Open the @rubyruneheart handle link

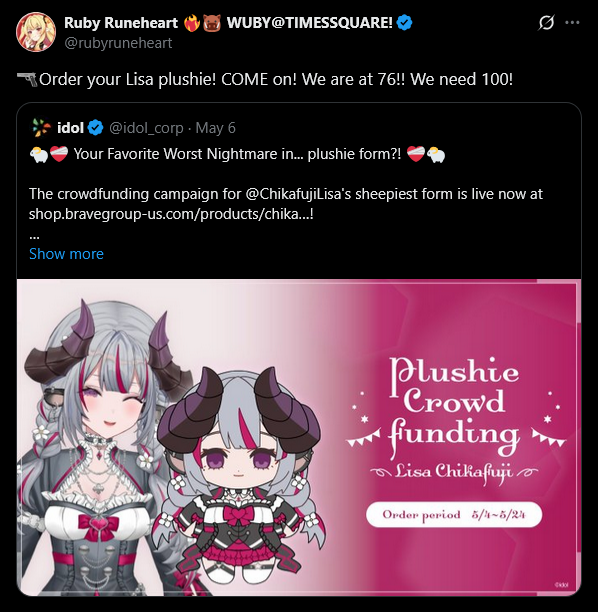coord(118,43)
